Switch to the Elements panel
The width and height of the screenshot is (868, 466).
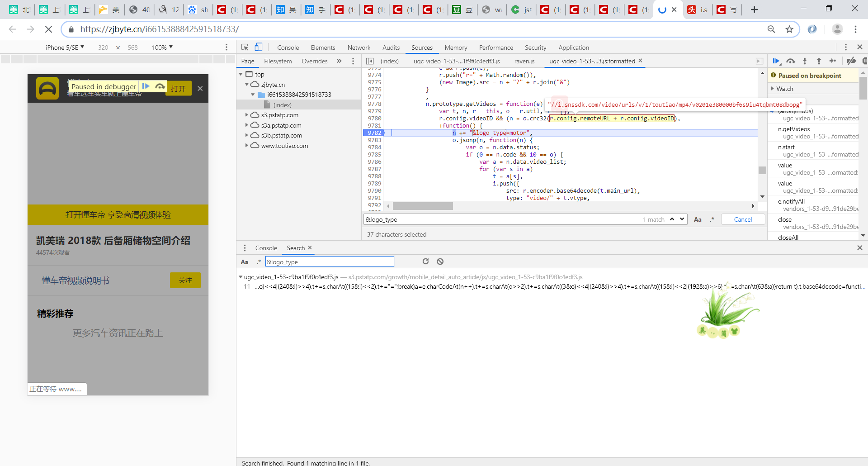[323, 48]
